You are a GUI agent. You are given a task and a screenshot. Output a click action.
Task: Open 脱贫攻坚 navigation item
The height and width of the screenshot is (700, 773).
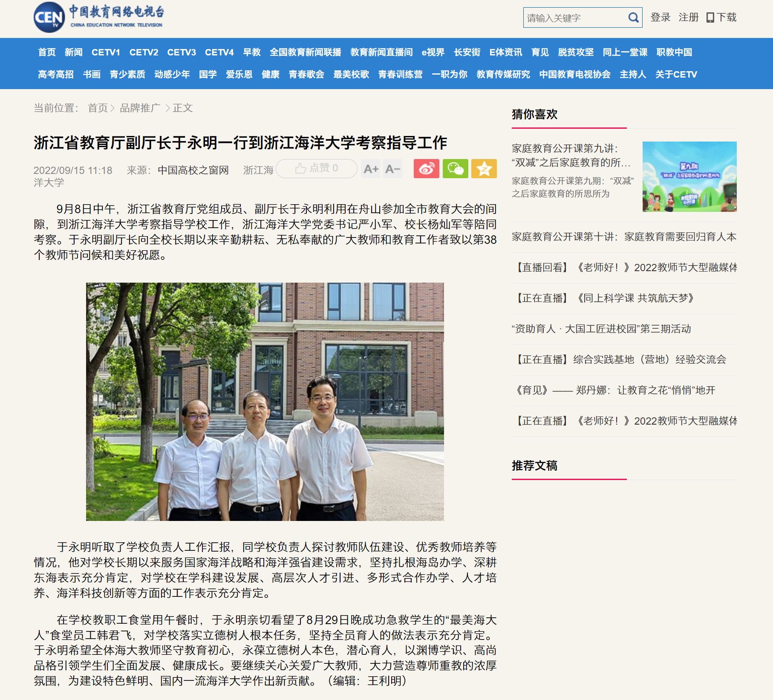(576, 52)
